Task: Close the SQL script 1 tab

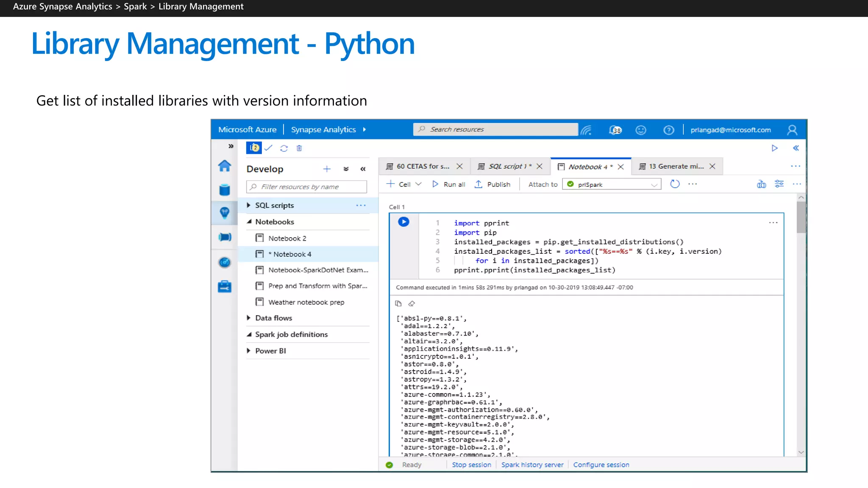Action: pos(540,166)
